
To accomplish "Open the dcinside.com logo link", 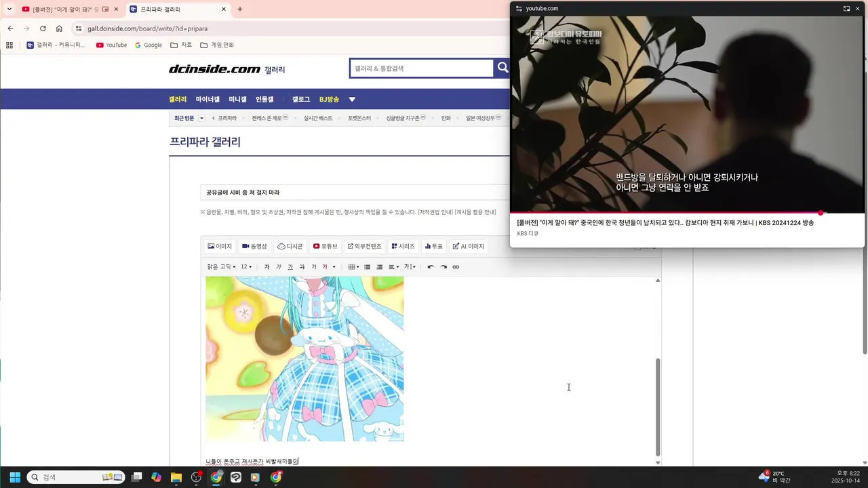I will coord(214,69).
